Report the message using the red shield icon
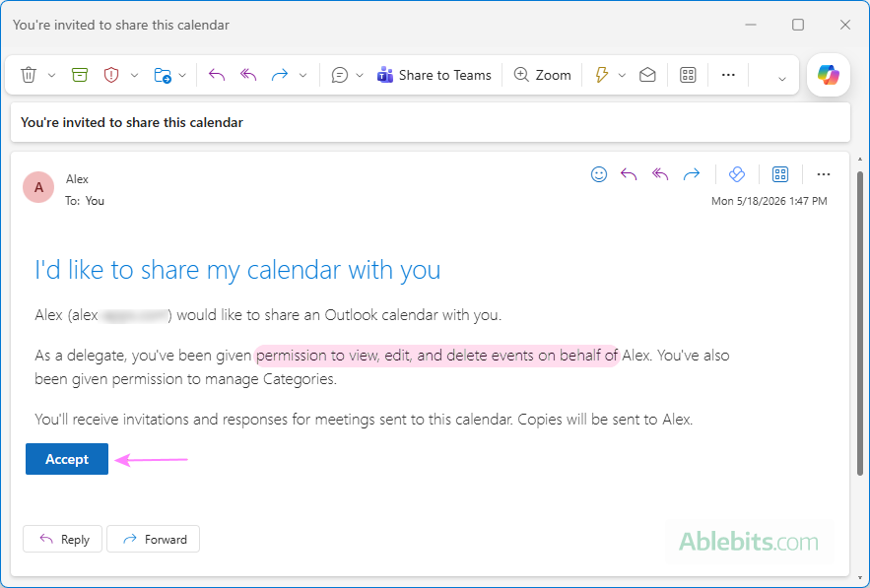Viewport: 870px width, 588px height. (111, 75)
